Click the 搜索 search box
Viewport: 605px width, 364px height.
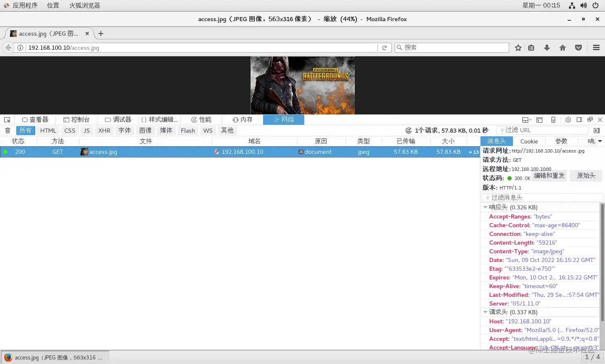pyautogui.click(x=452, y=48)
